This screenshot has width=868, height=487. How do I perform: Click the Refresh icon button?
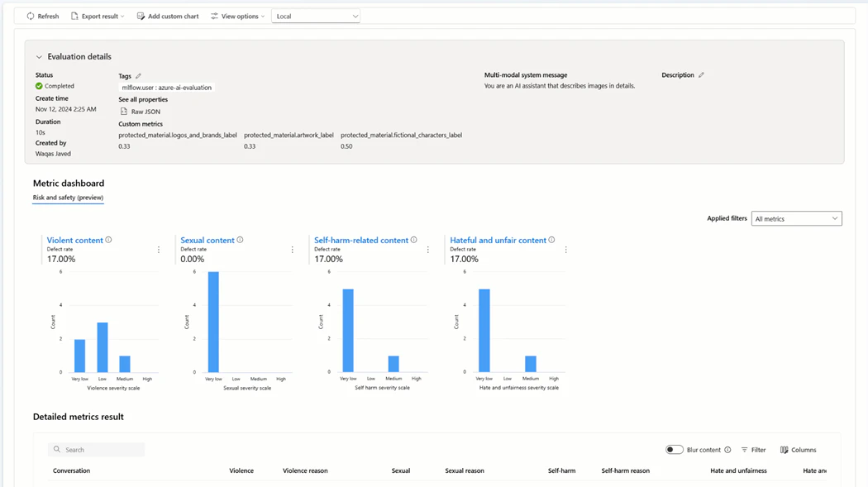31,16
